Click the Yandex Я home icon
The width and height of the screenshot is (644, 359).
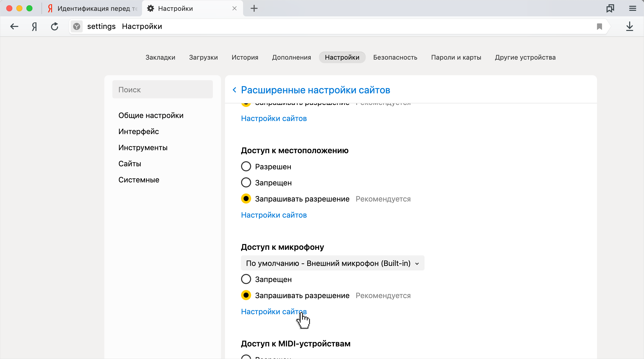coord(34,26)
